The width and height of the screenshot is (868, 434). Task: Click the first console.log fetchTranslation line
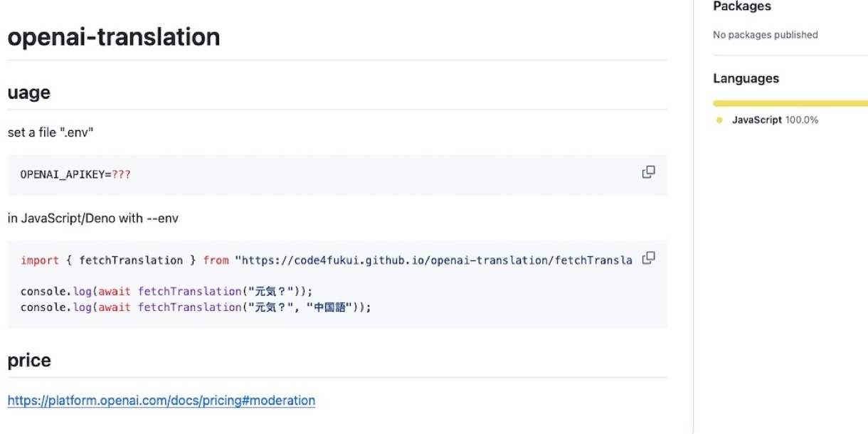point(166,292)
